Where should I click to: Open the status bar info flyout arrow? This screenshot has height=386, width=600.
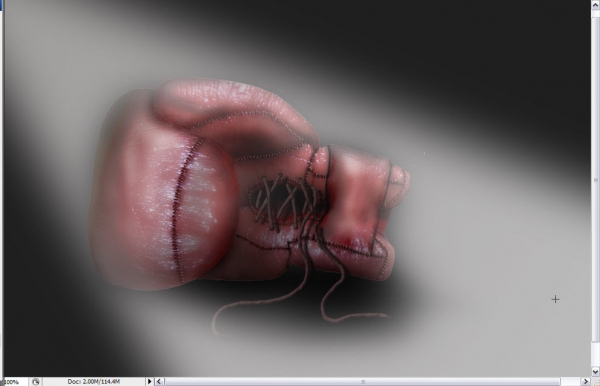[x=149, y=381]
